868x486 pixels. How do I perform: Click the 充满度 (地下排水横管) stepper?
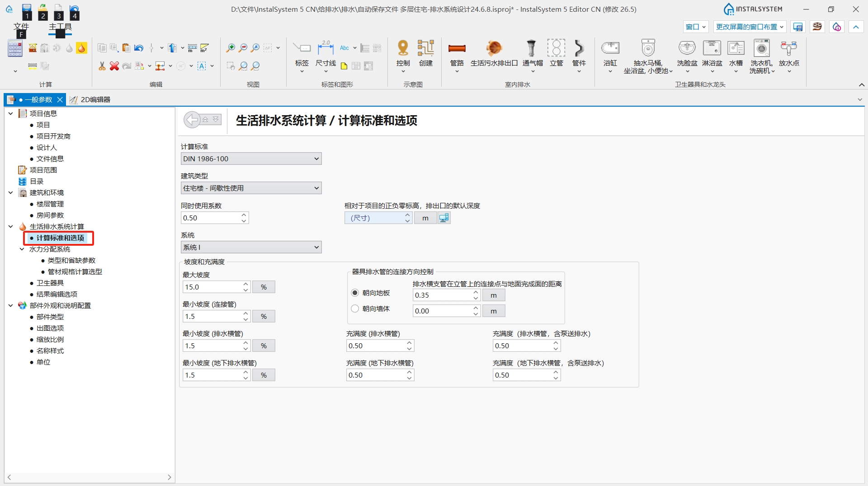click(409, 375)
